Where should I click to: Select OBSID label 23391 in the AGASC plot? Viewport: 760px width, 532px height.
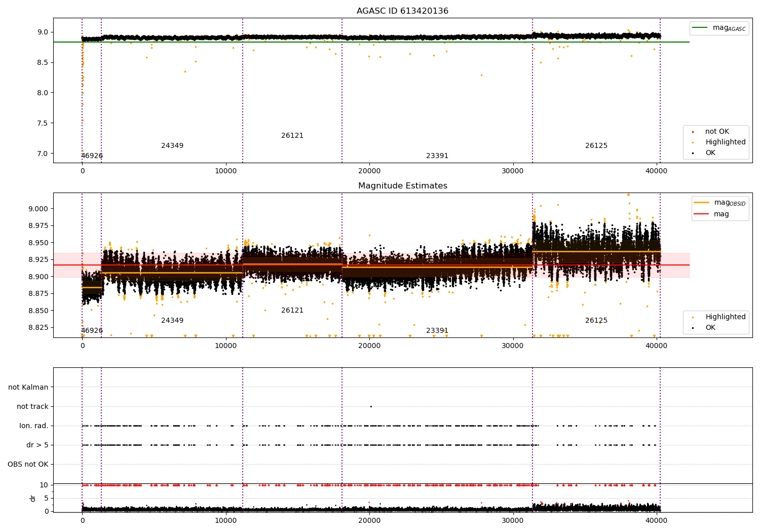coord(437,156)
